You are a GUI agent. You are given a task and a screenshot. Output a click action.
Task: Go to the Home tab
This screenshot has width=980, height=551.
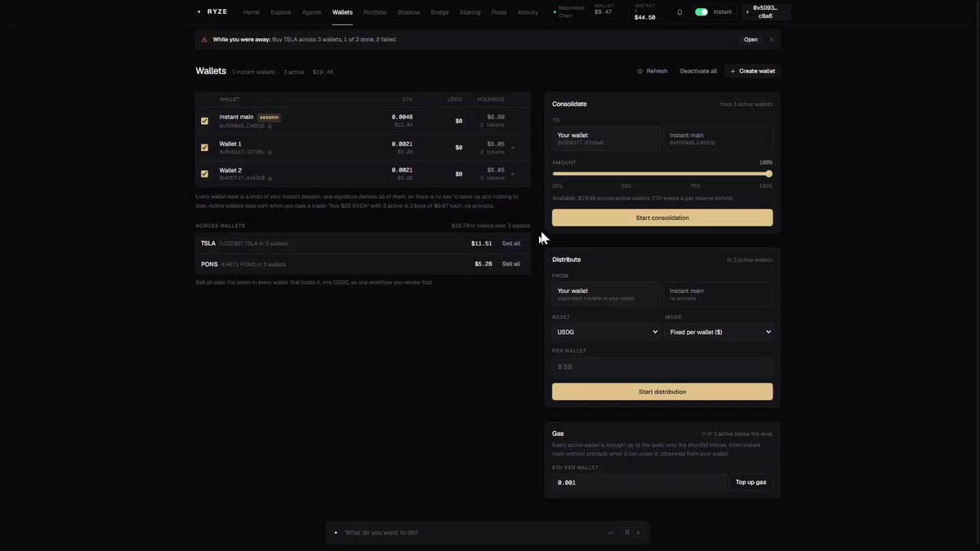pyautogui.click(x=252, y=12)
